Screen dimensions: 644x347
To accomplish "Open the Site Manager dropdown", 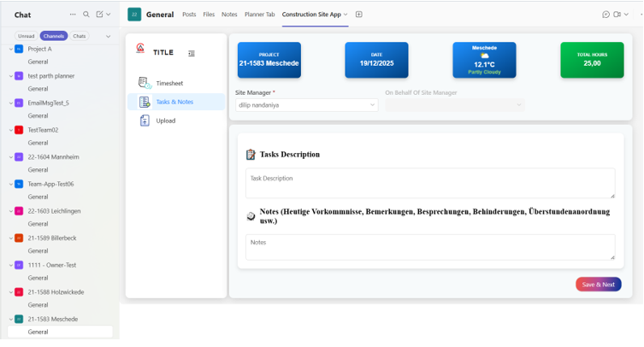I will tap(306, 105).
